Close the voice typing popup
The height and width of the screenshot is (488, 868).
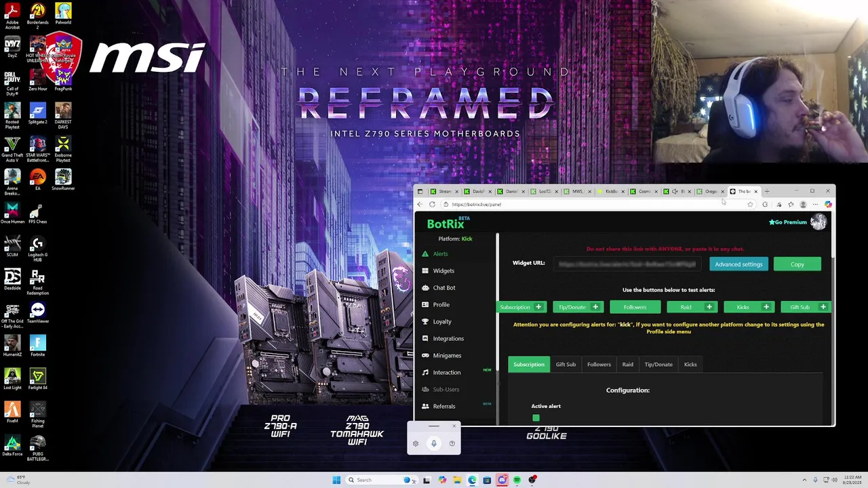click(x=454, y=426)
